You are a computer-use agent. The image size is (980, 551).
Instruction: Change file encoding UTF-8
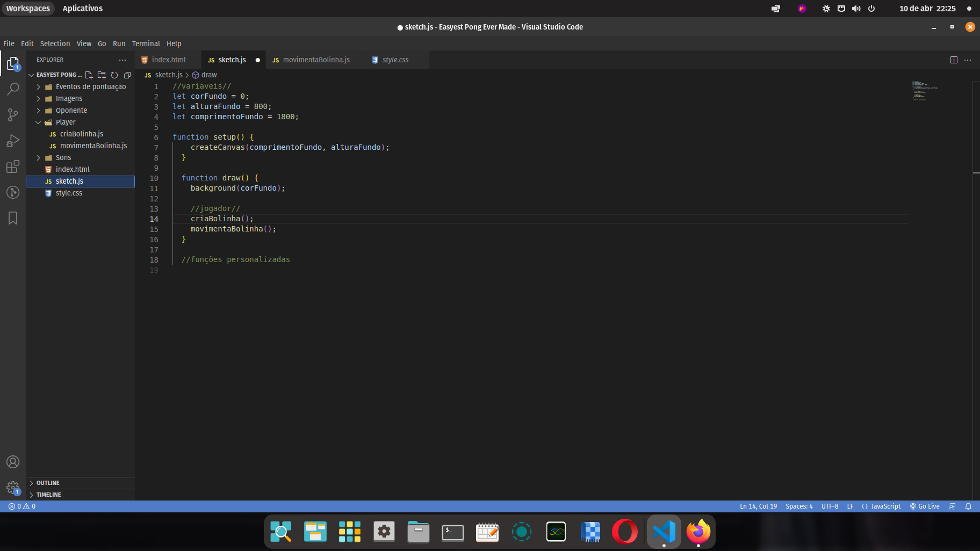click(x=830, y=506)
